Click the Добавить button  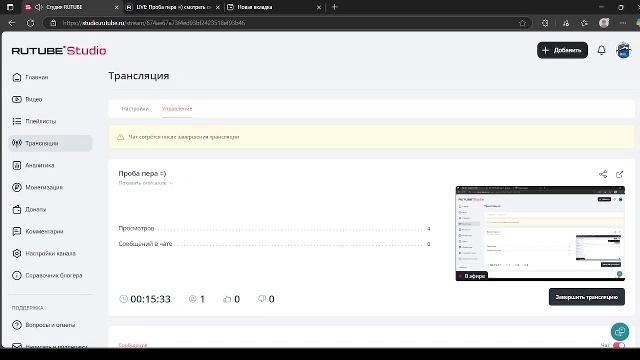[562, 50]
